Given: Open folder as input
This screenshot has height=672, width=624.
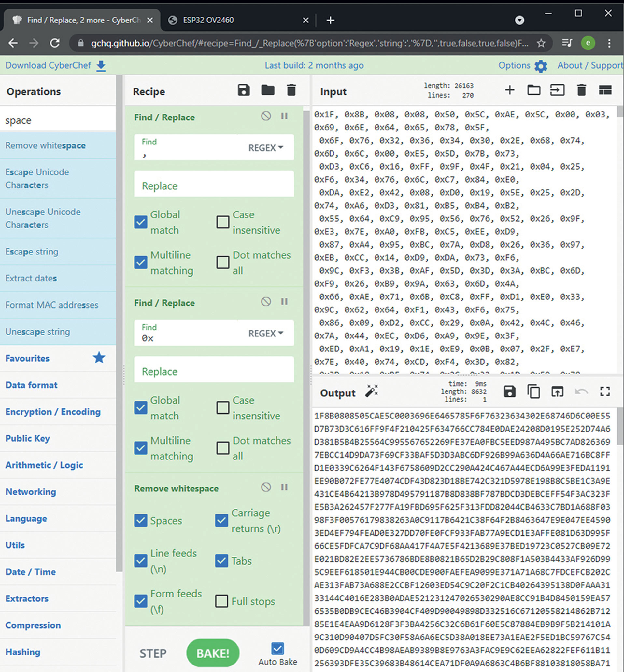Looking at the screenshot, I should 533,90.
